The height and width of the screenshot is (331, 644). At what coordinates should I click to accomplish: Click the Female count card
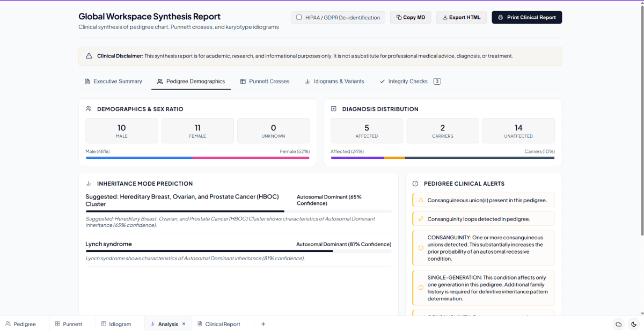197,131
